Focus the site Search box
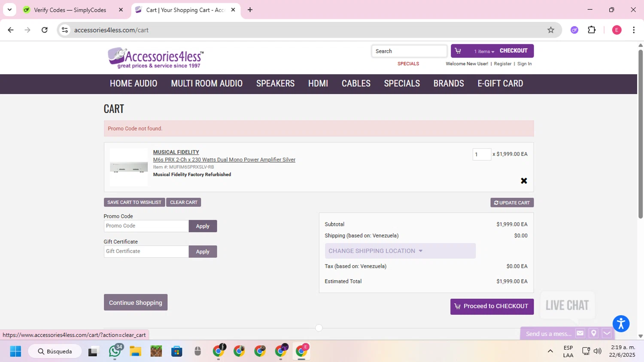This screenshot has height=362, width=644. pyautogui.click(x=409, y=51)
